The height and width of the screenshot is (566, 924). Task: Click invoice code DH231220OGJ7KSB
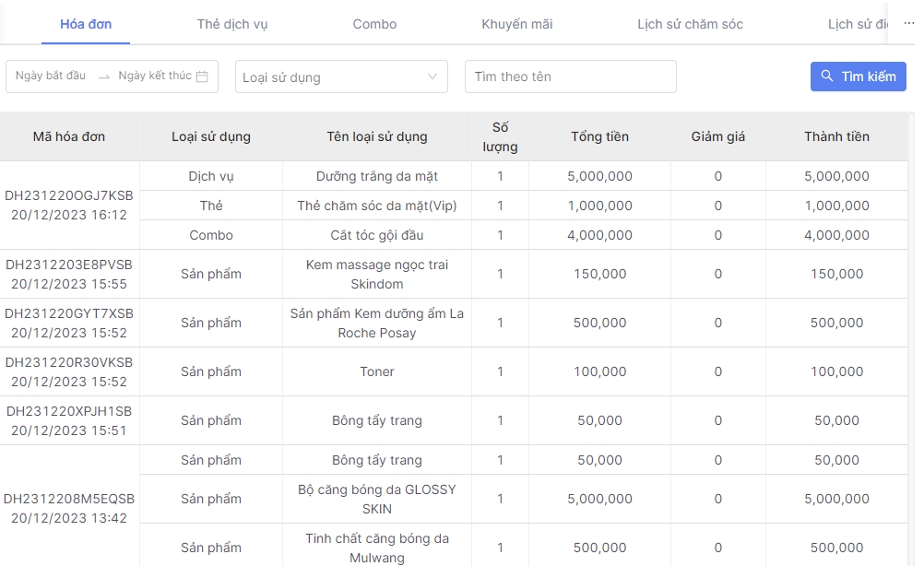[69, 195]
